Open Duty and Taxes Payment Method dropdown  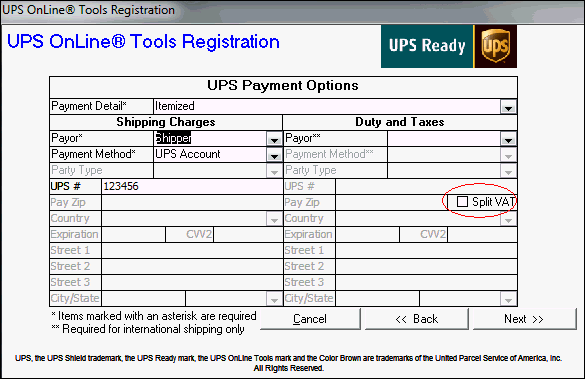click(x=508, y=155)
